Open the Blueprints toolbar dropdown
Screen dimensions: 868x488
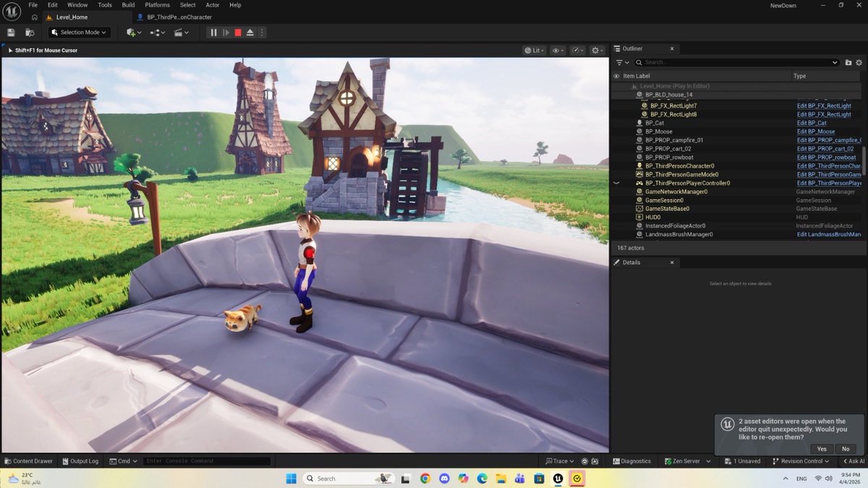tap(158, 33)
